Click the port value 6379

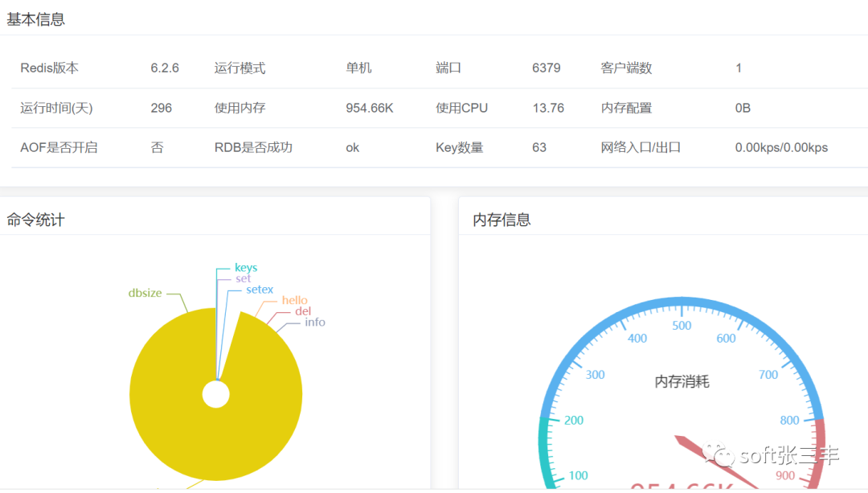tap(547, 68)
